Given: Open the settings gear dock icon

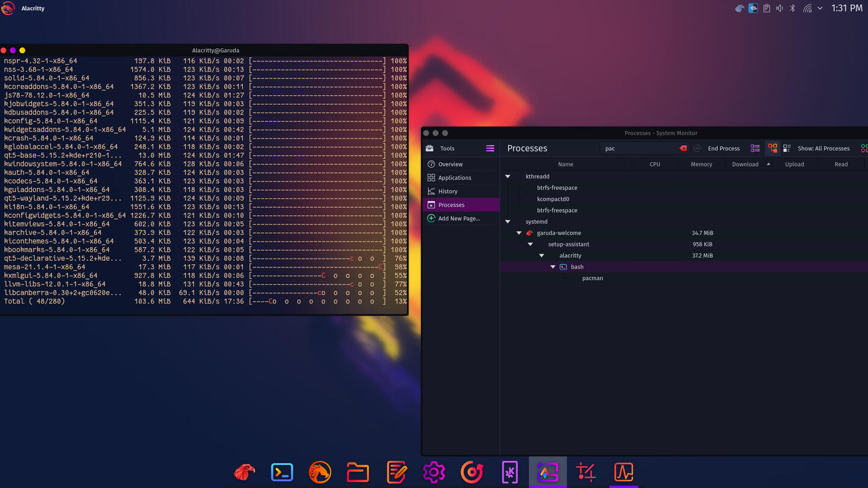Looking at the screenshot, I should click(x=434, y=472).
